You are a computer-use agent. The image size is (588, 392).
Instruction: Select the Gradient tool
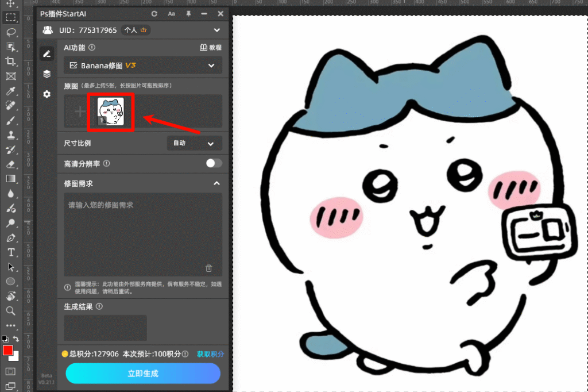(11, 179)
